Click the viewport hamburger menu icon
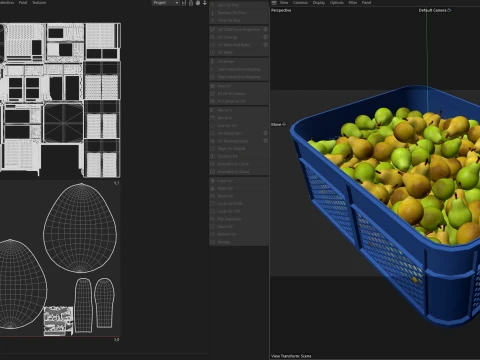Image resolution: width=480 pixels, height=360 pixels. coord(274,3)
